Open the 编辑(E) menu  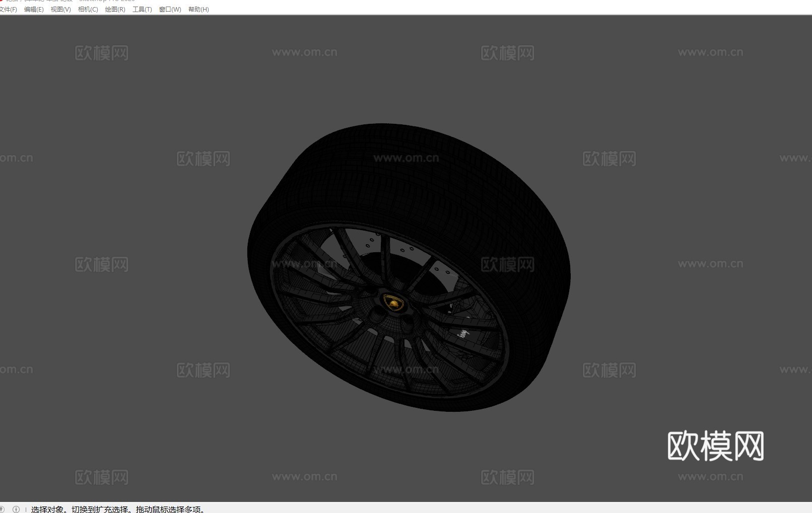(34, 10)
